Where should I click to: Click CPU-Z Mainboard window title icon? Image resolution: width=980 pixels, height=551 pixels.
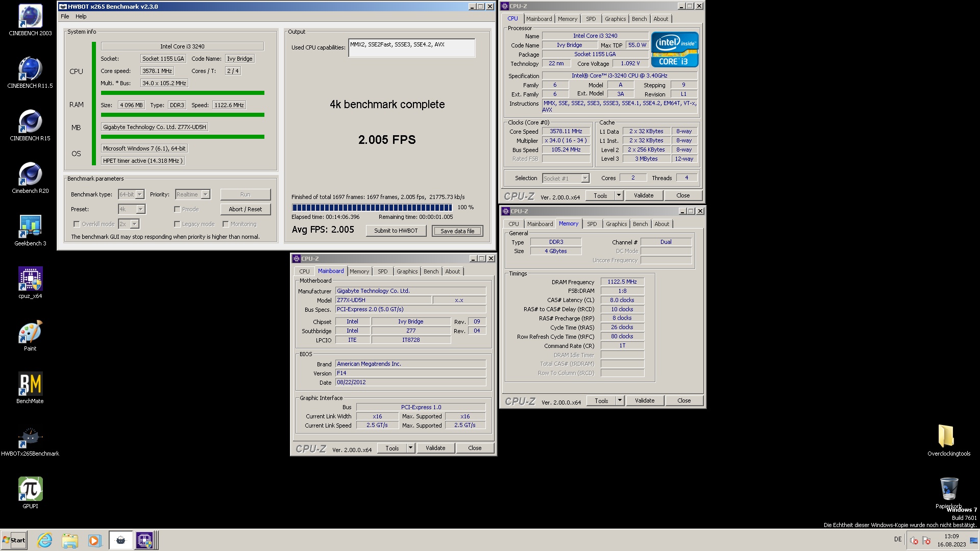click(x=296, y=259)
